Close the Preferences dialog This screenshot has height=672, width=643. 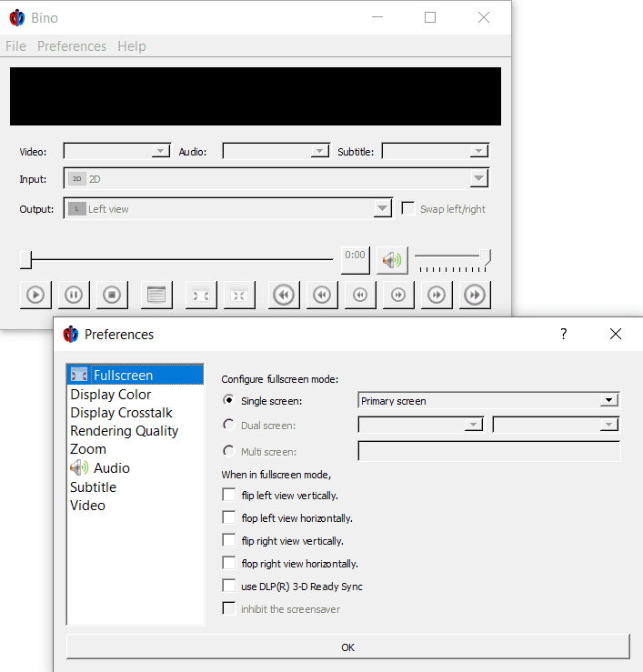pyautogui.click(x=616, y=334)
